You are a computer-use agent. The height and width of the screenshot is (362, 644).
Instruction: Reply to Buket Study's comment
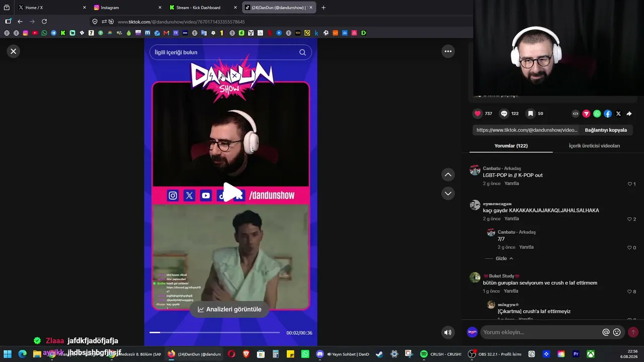click(x=511, y=291)
